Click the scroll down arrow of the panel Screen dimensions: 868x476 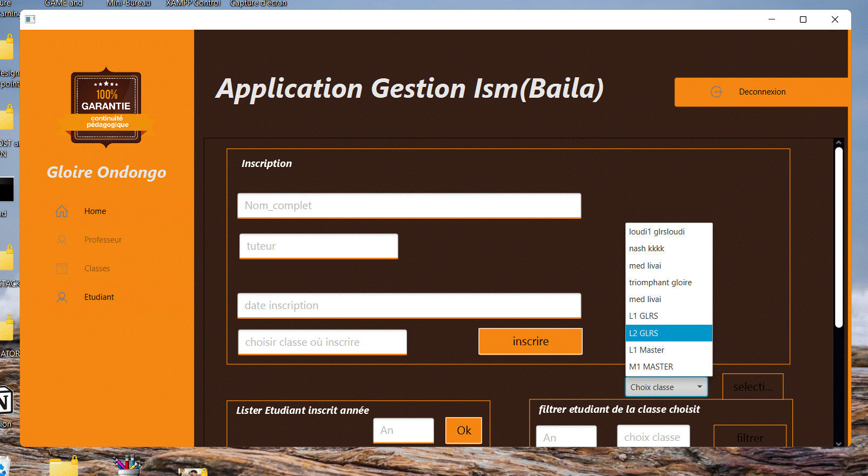click(839, 444)
